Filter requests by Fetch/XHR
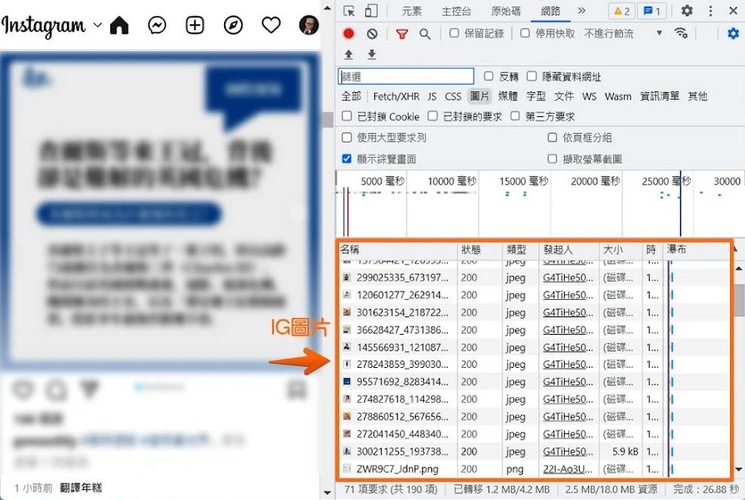 coord(396,96)
